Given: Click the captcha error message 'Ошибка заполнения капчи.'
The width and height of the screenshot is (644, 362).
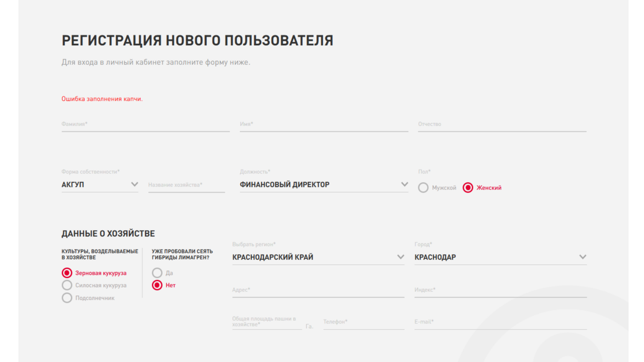Looking at the screenshot, I should (x=102, y=99).
